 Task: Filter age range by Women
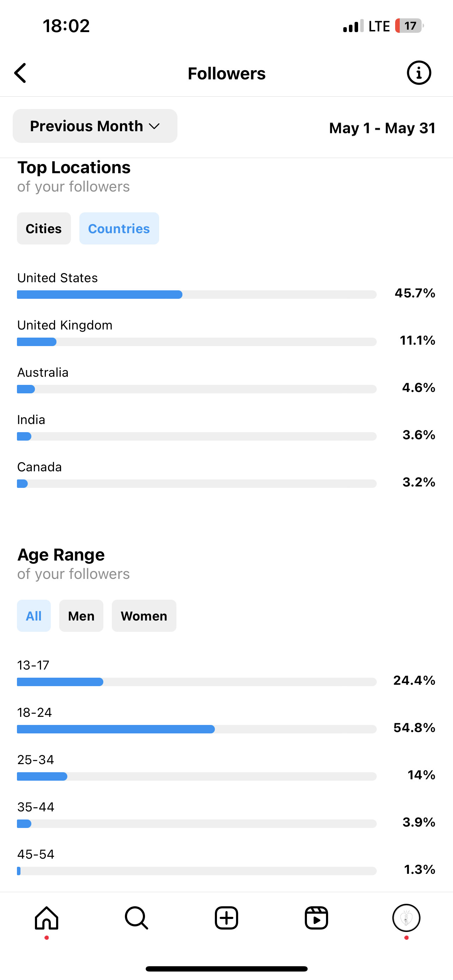144,616
